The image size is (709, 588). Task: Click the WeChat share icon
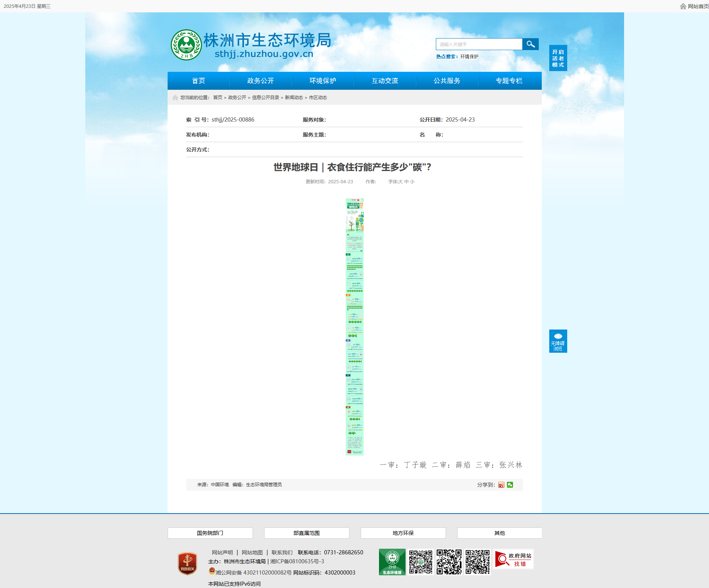click(510, 485)
